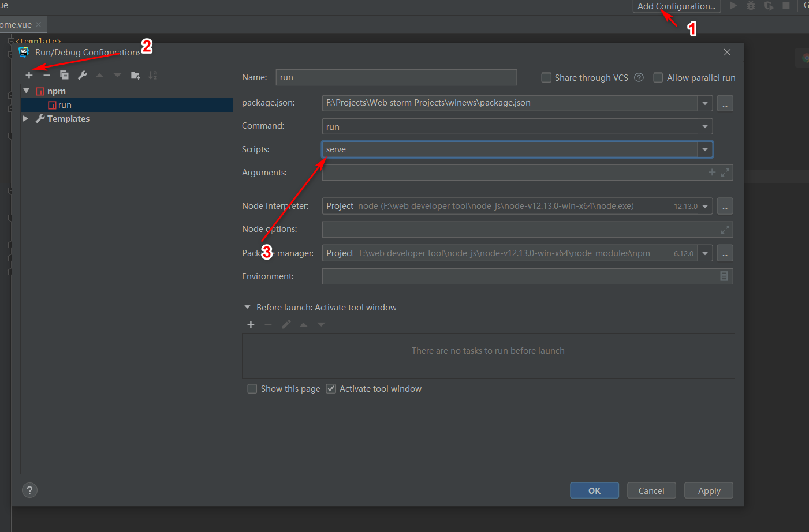Open the Node interpreter dropdown
Viewport: 809px width, 532px height.
click(x=705, y=206)
